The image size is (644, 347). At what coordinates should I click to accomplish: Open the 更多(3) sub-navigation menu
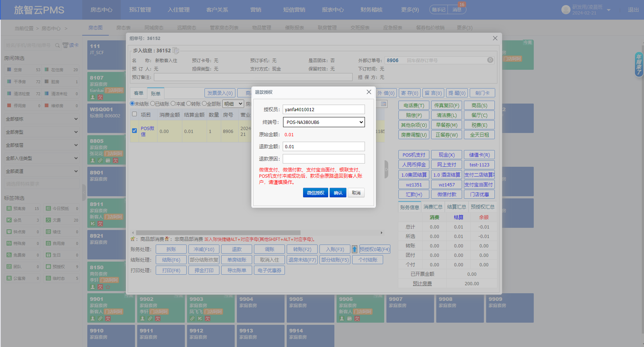point(465,28)
